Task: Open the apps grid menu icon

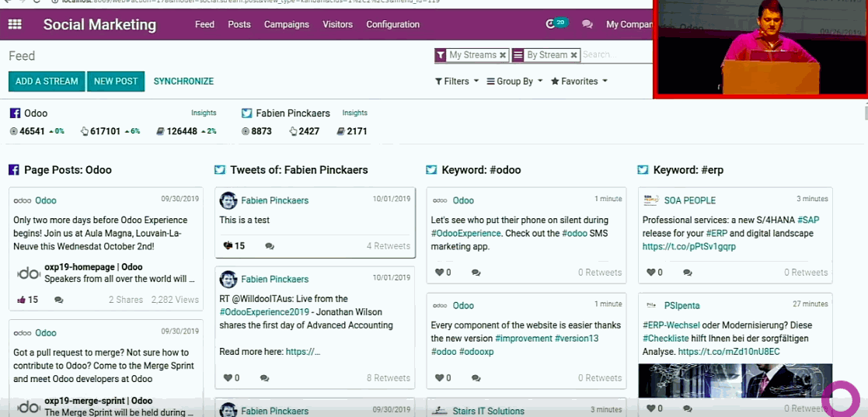Action: pos(15,24)
